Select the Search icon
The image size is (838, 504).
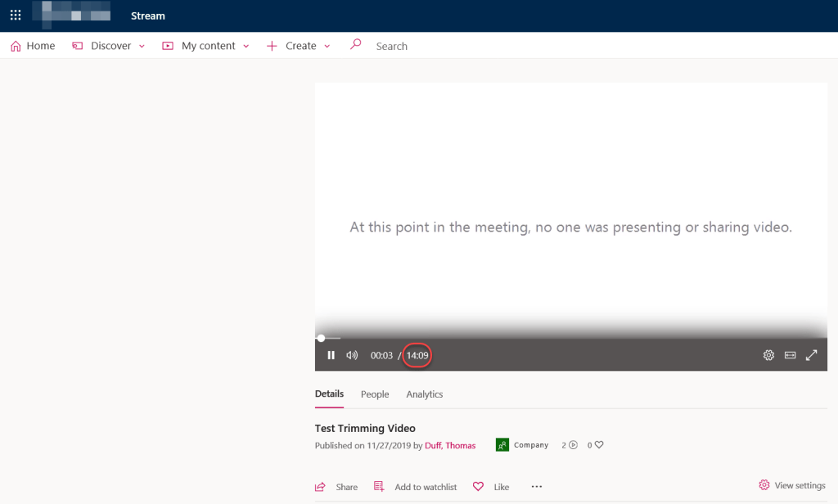[x=355, y=45]
